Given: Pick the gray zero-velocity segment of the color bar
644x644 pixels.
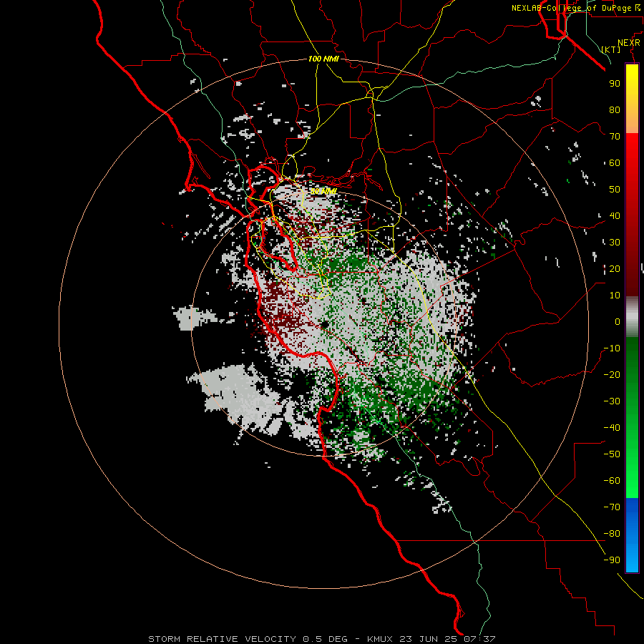Looking at the screenshot, I should pos(632,317).
